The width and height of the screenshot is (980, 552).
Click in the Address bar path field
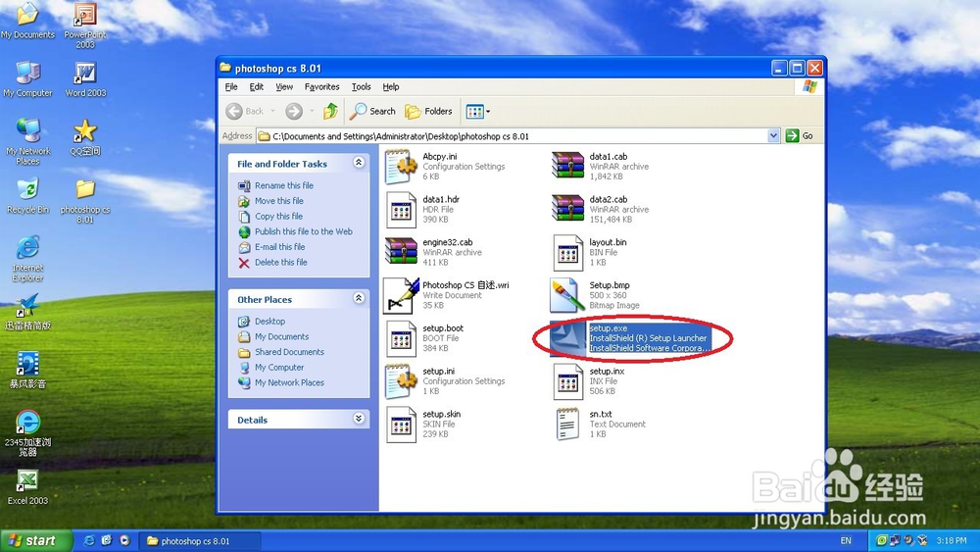[x=517, y=135]
